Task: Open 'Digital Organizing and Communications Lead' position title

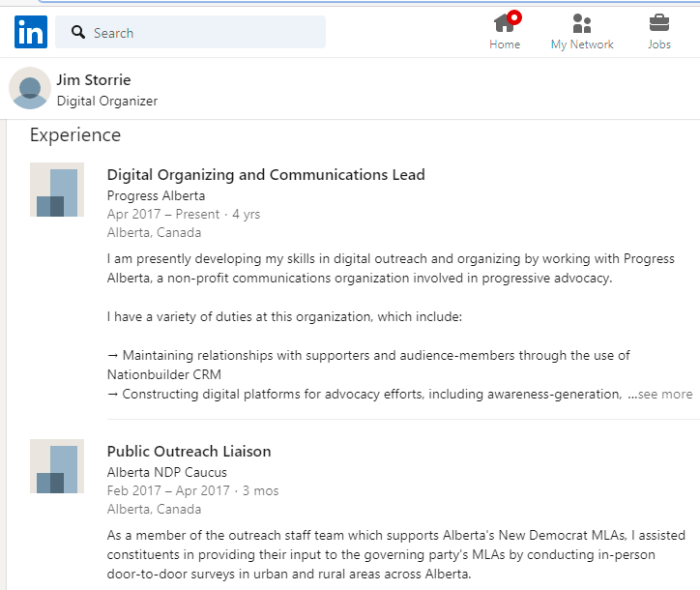Action: [x=266, y=175]
